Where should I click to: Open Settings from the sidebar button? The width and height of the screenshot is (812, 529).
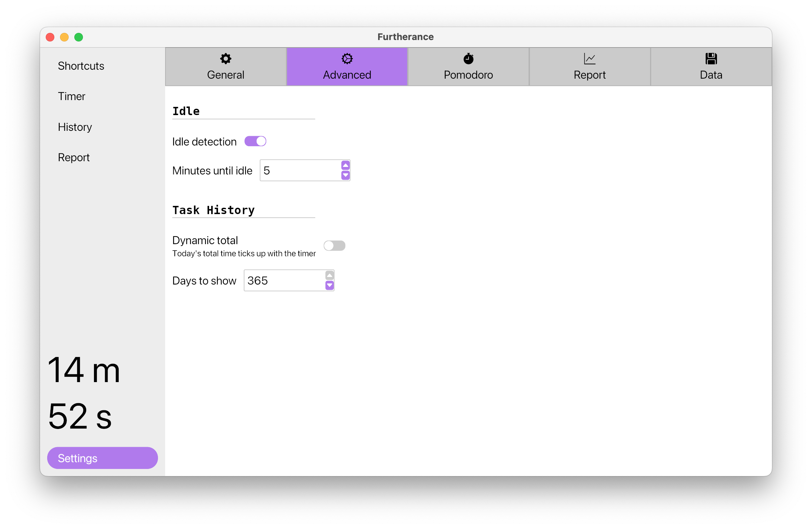click(102, 458)
